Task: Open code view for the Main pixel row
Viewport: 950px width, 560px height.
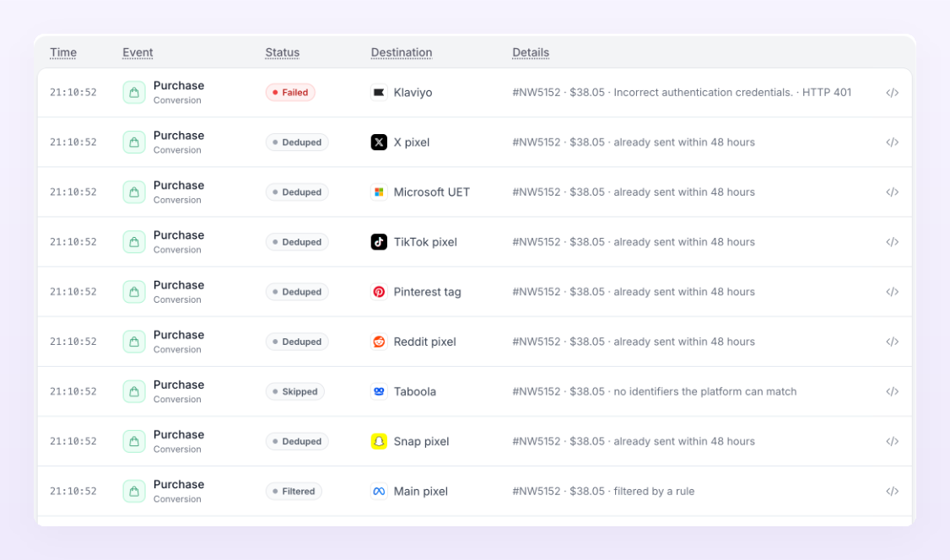Action: [x=892, y=491]
